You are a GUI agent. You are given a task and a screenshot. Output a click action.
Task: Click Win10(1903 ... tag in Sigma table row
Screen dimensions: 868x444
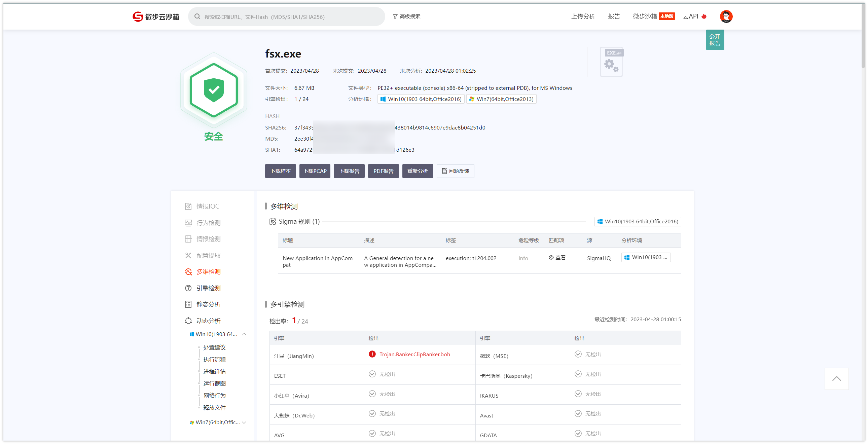pos(646,257)
